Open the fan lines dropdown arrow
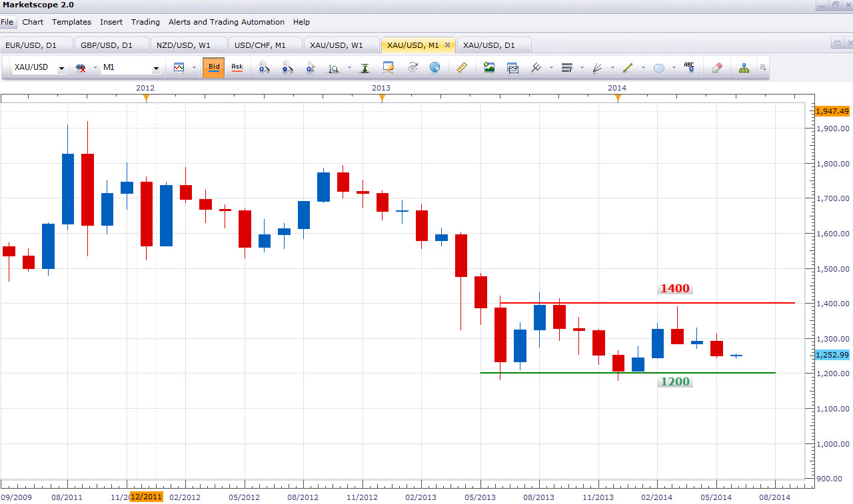Image resolution: width=853 pixels, height=504 pixels. (x=612, y=68)
